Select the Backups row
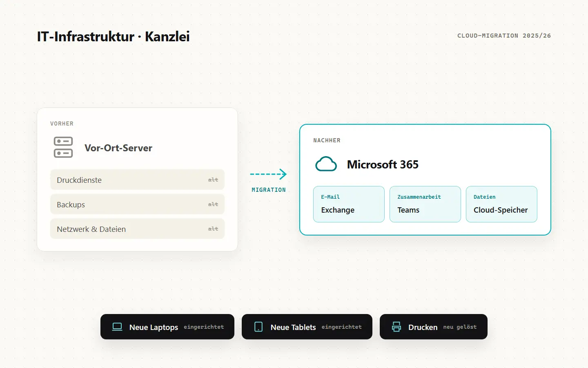This screenshot has height=368, width=588. (137, 204)
